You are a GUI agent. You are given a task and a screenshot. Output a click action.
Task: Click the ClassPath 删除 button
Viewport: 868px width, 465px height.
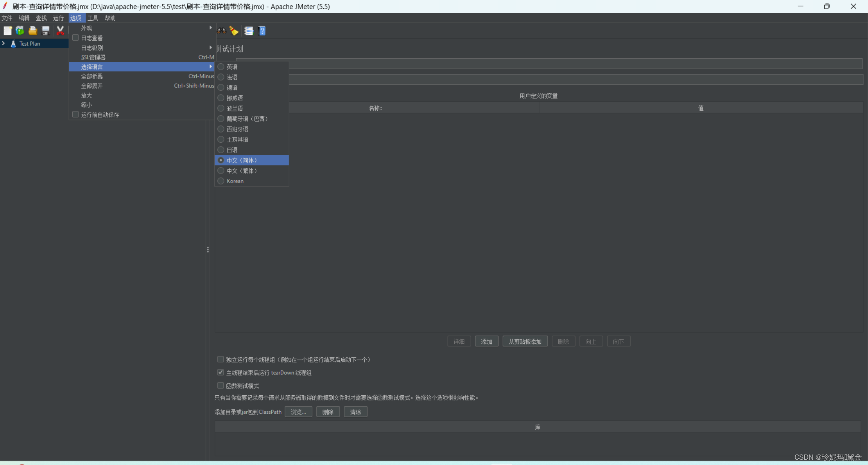[328, 412]
